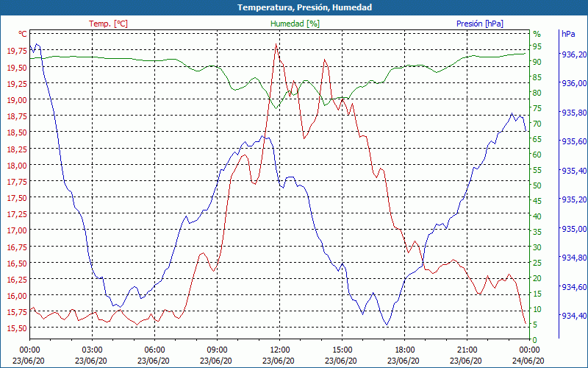The width and height of the screenshot is (588, 368).
Task: Click humidity axis value 65
Action: tap(537, 139)
